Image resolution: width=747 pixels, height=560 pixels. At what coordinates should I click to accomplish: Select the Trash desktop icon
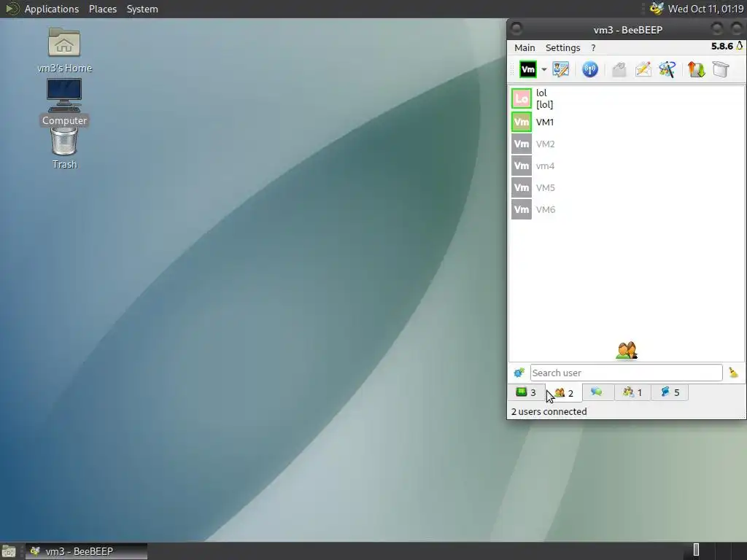pyautogui.click(x=64, y=149)
